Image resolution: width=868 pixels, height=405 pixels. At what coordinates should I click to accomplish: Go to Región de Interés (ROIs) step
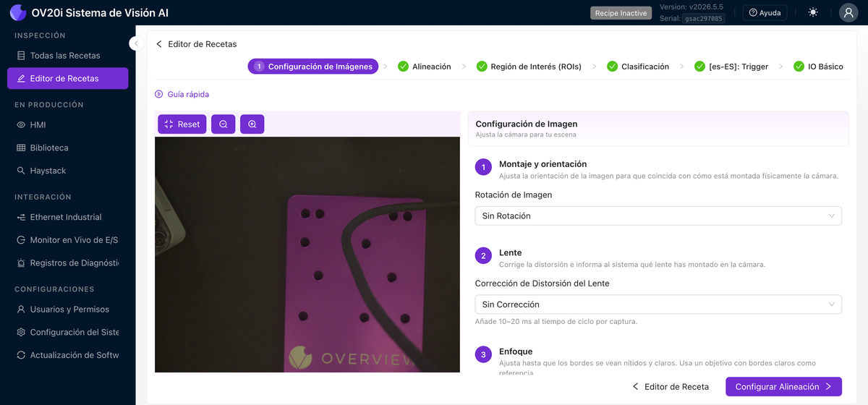[x=529, y=67]
